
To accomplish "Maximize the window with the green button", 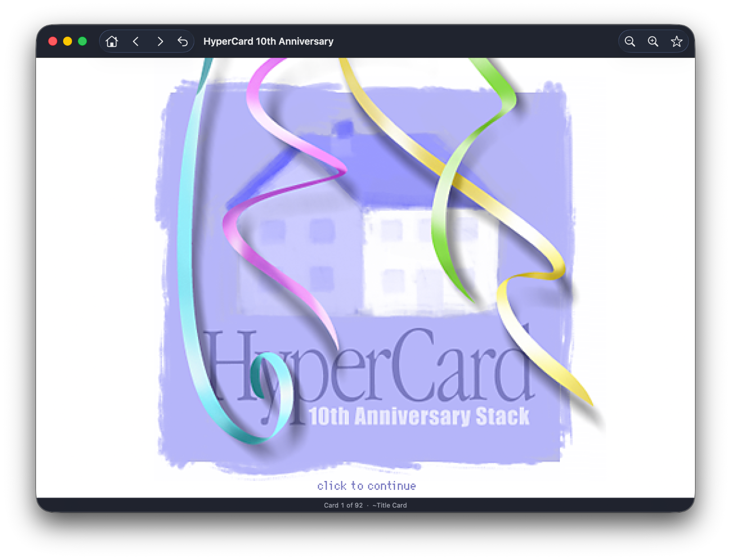I will [82, 41].
